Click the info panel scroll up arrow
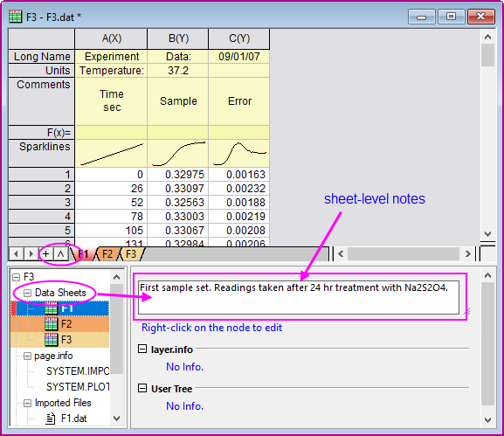This screenshot has height=436, width=504. [x=487, y=275]
